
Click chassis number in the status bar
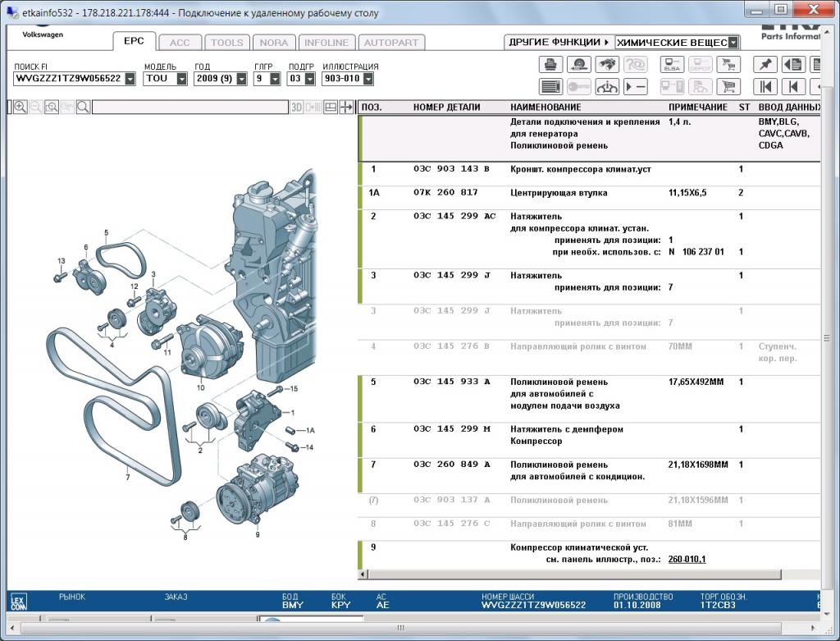point(533,605)
